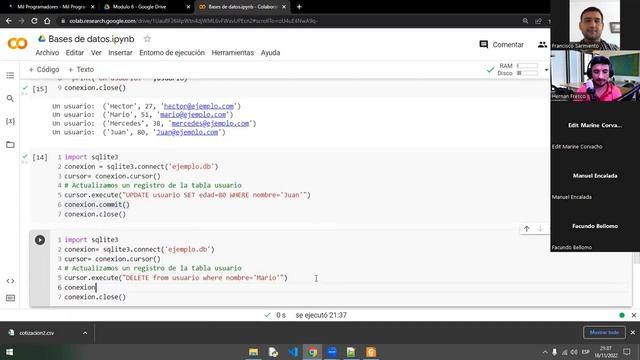Open Zoom app from taskbar

[x=332, y=352]
